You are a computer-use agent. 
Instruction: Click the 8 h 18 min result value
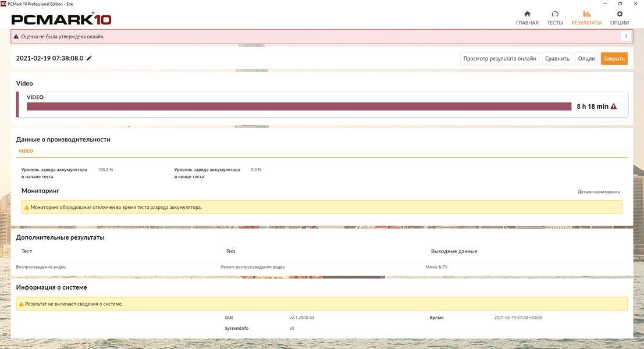592,106
